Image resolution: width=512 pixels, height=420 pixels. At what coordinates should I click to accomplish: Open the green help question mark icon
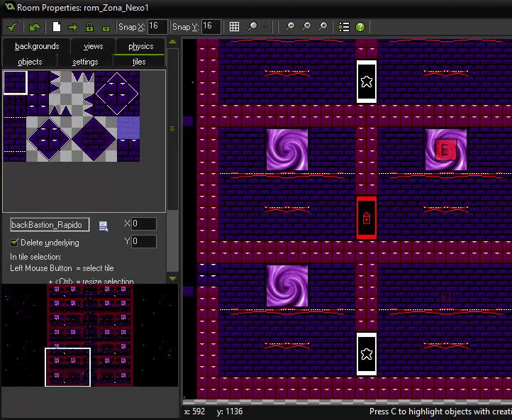[360, 27]
